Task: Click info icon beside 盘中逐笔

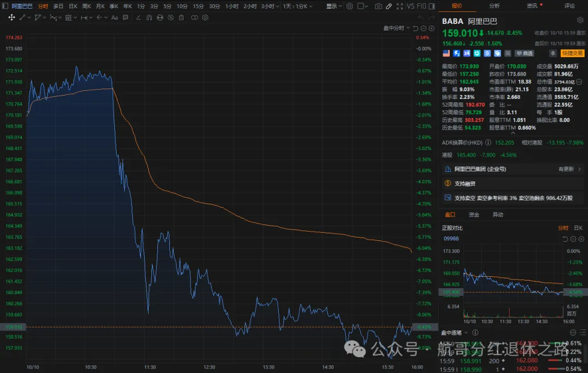Action: click(x=475, y=333)
